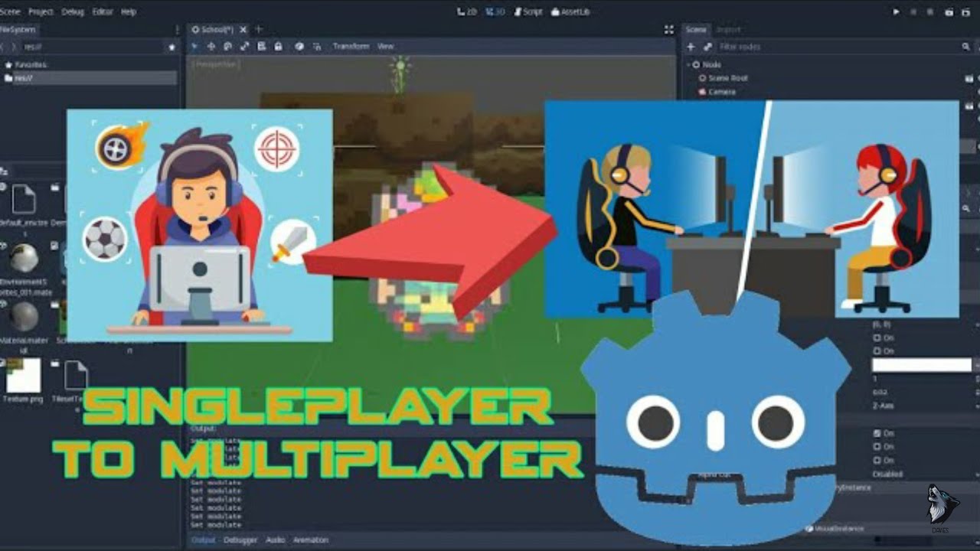Click the snap mode icon before Transform
The height and width of the screenshot is (551, 980).
(x=316, y=47)
